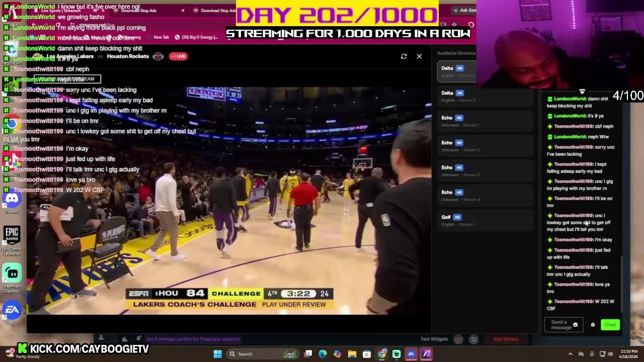Click Tosmoothwitit199 on the 'W 202 W CBF' chat line
This screenshot has height=362, width=644.
(574, 302)
